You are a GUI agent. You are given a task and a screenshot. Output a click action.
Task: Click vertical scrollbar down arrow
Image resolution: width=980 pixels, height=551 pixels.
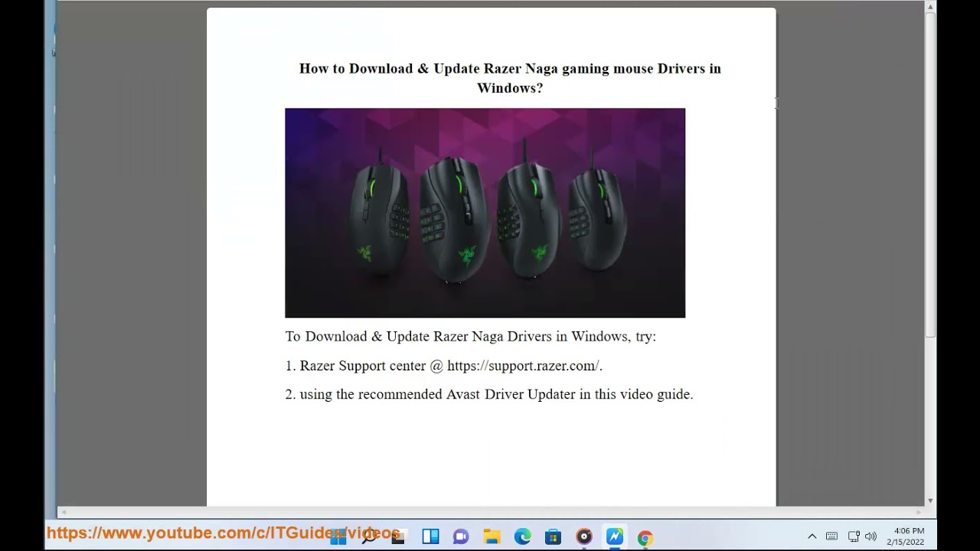point(930,500)
